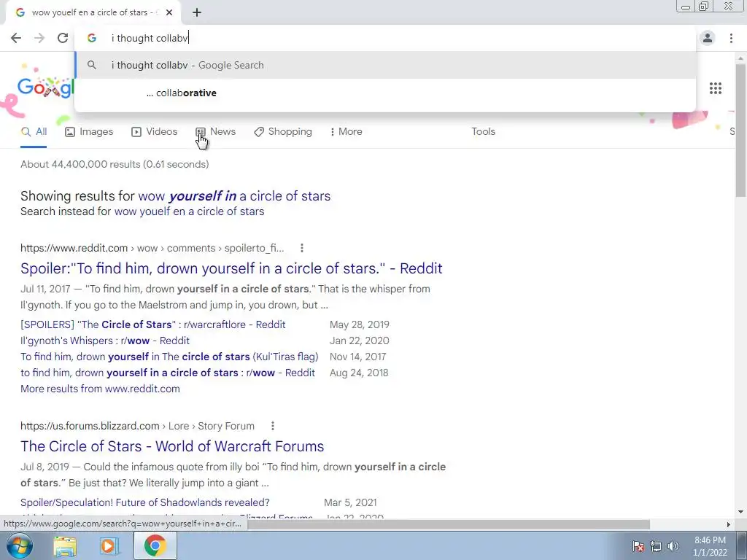Click the page's horizontal scrollbar thumb
Image resolution: width=747 pixels, height=560 pixels.
point(448,524)
